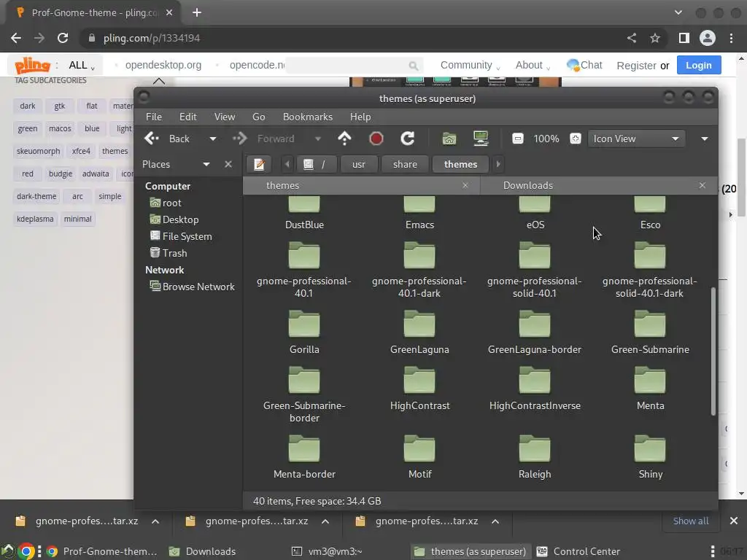Open the gnome-professional-solid-40.1 folder
The width and height of the screenshot is (747, 560).
tap(535, 270)
